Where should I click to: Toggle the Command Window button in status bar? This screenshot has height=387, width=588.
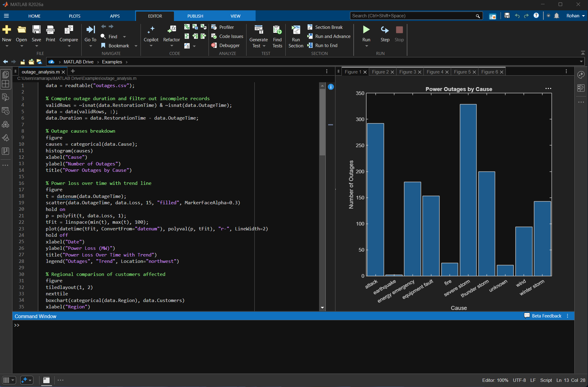point(46,380)
